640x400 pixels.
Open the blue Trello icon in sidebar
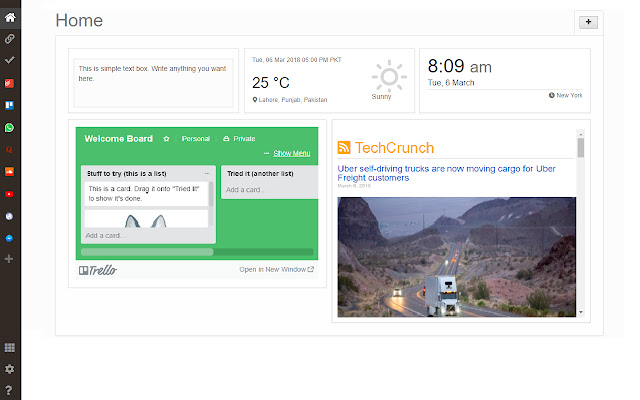9,105
